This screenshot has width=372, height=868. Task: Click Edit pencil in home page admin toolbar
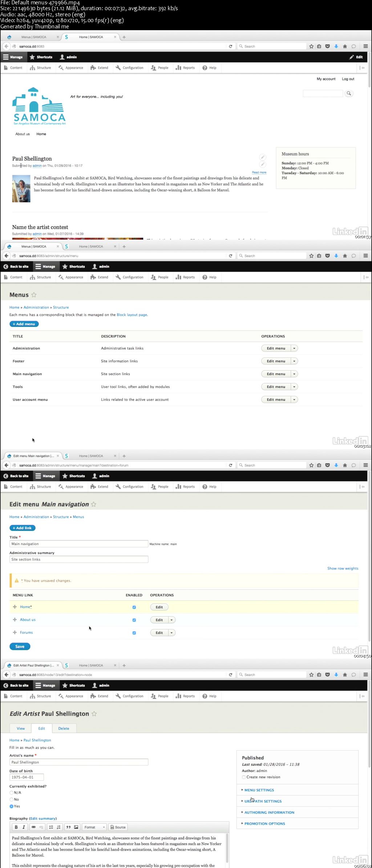[356, 57]
